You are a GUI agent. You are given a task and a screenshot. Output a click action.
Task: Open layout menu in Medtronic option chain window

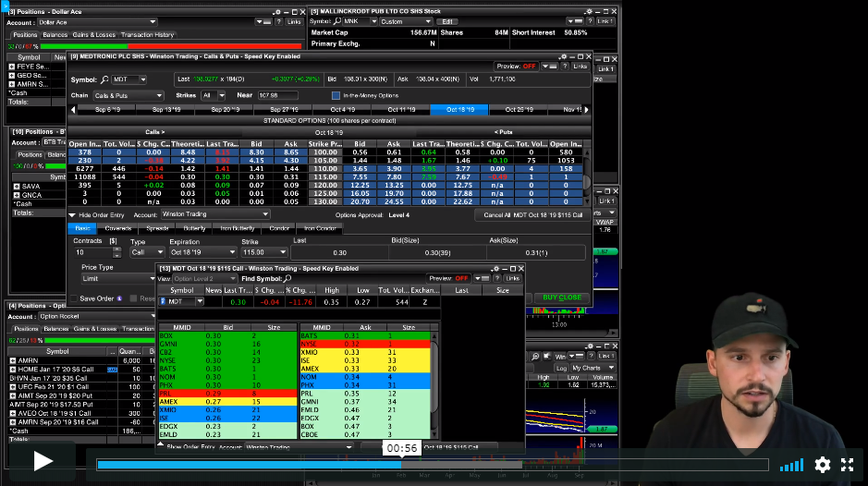click(x=549, y=67)
